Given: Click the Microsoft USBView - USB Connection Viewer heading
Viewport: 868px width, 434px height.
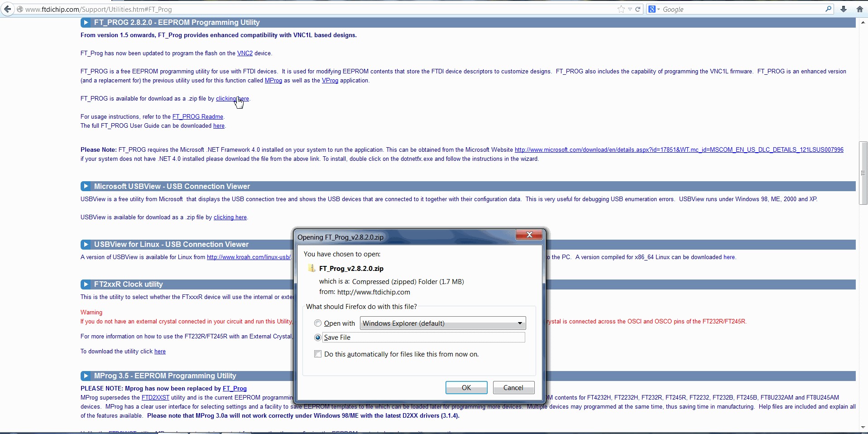Looking at the screenshot, I should (172, 186).
